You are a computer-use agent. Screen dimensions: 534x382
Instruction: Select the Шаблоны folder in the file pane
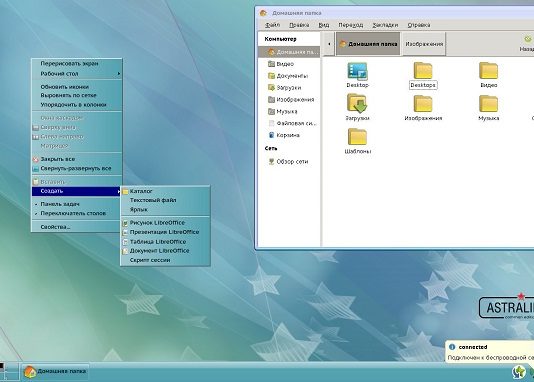[357, 141]
